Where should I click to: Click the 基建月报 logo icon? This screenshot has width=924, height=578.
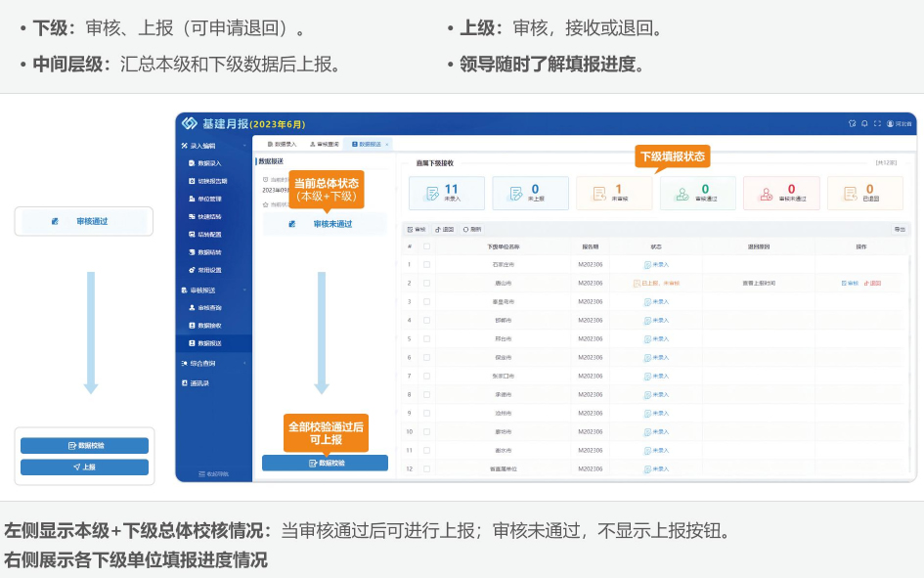click(189, 123)
